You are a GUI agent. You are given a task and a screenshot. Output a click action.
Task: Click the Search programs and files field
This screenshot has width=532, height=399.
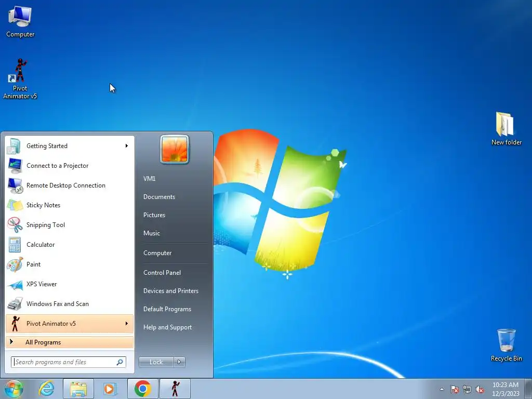(x=68, y=362)
